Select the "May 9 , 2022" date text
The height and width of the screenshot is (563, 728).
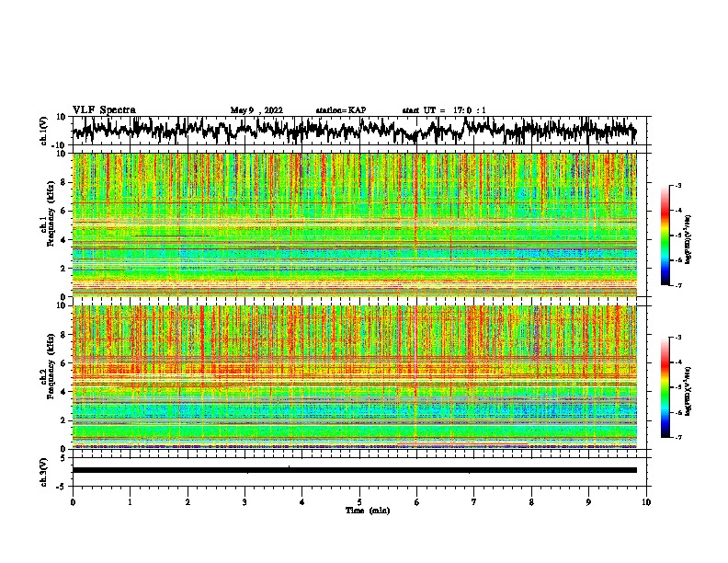coord(256,110)
